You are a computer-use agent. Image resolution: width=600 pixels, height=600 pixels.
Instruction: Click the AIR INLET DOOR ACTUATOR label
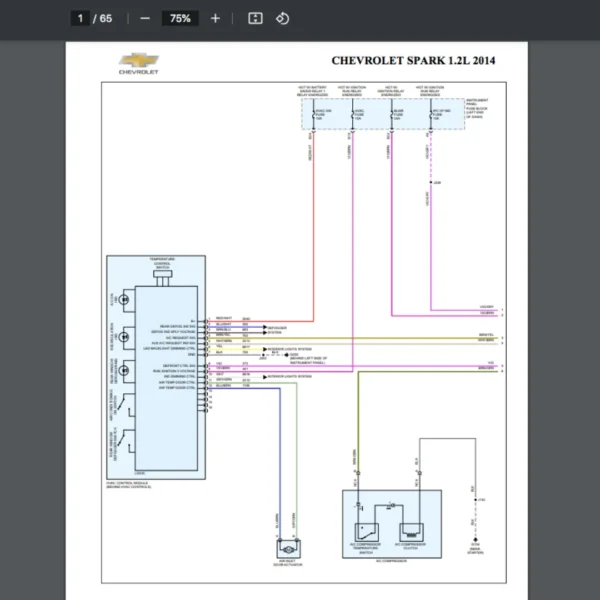point(287,562)
